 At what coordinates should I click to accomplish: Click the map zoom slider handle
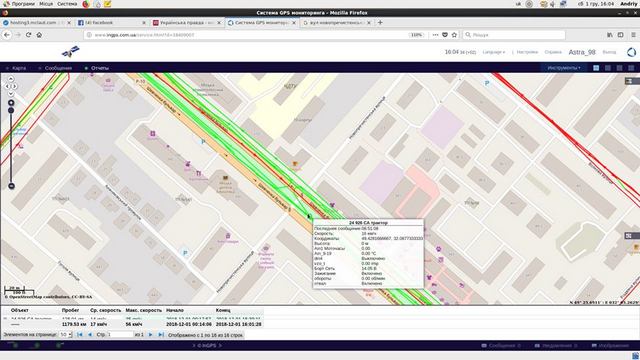point(11,111)
